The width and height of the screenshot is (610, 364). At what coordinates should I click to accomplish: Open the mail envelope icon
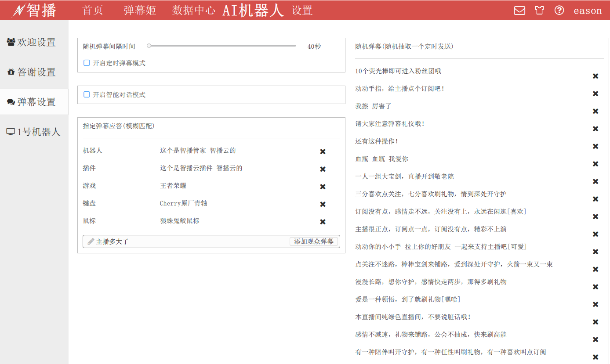point(519,10)
